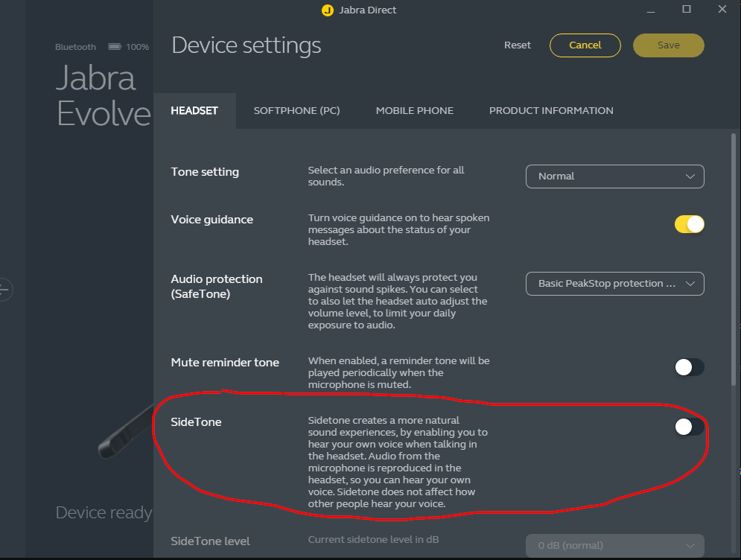Click the back arrow on the left edge
Viewport: 741px width, 560px height.
tap(4, 289)
